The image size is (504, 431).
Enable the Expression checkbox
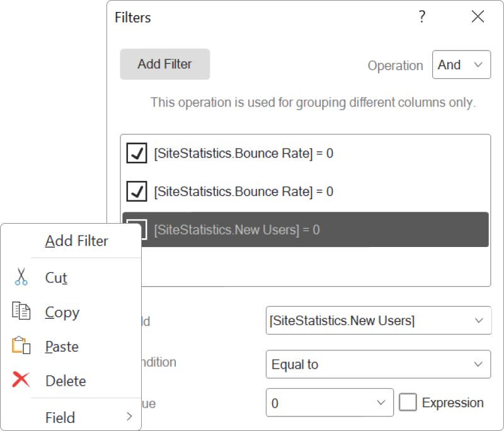408,403
